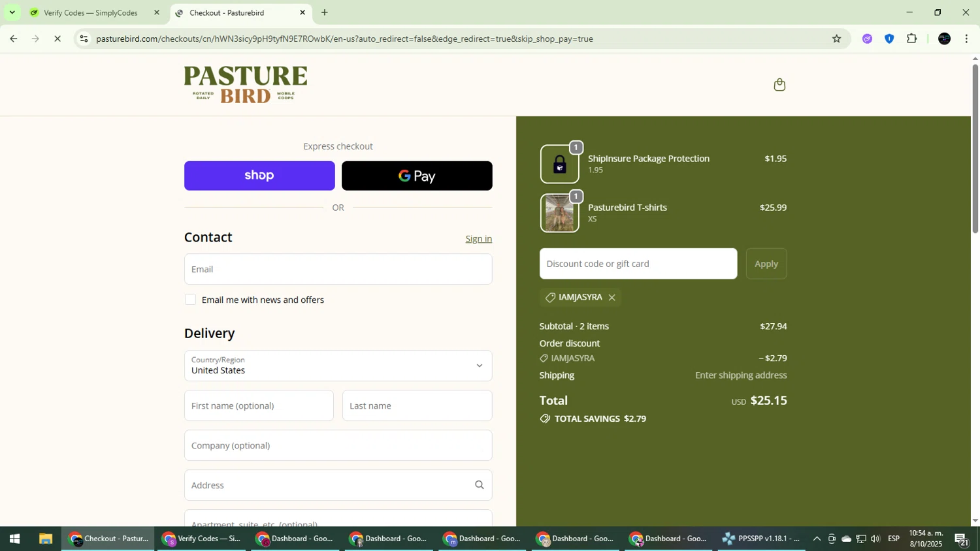Show hidden system tray icons
The width and height of the screenshot is (980, 551).
(x=817, y=539)
